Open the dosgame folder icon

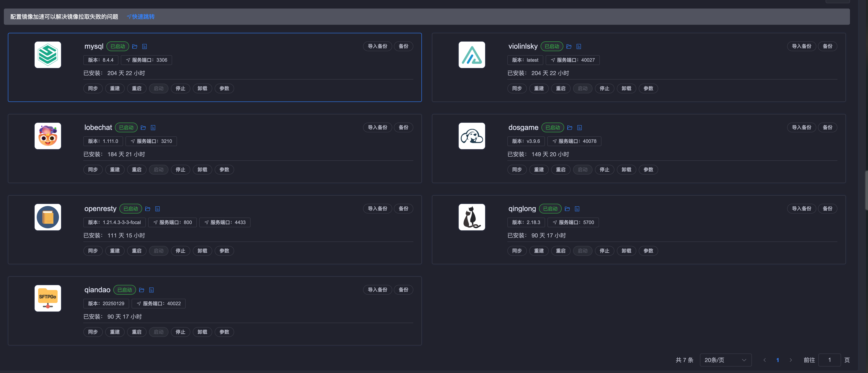point(570,128)
